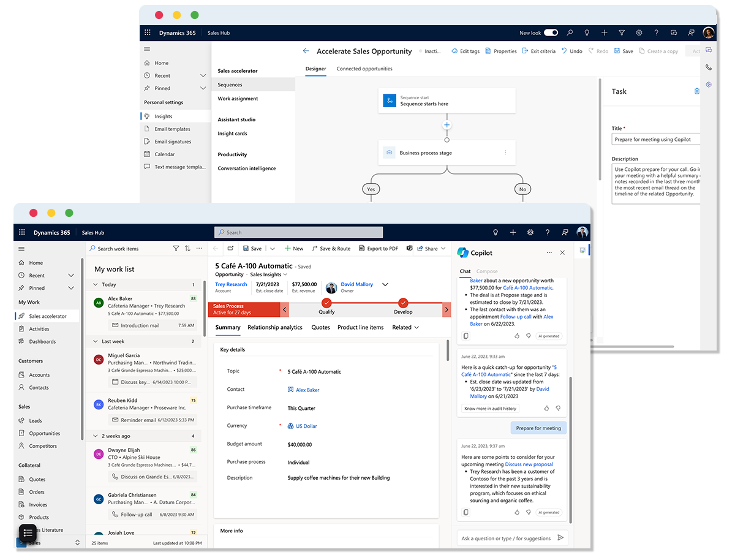
Task: Switch to Relationship analytics tab
Action: tap(274, 327)
